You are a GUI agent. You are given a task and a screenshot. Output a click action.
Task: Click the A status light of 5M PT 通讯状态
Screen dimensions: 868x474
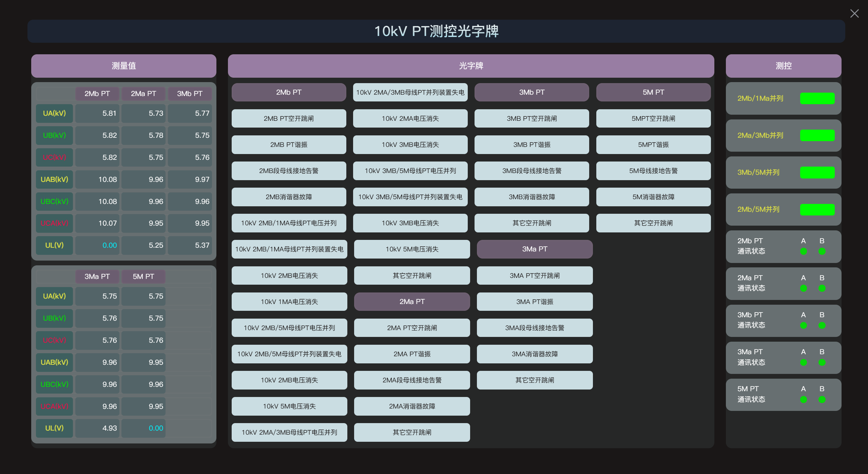point(803,399)
